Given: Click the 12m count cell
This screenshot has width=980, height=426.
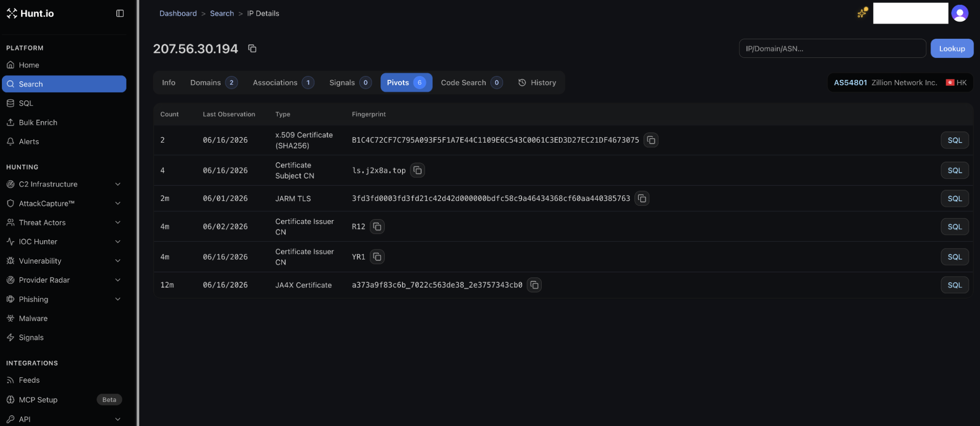Looking at the screenshot, I should tap(167, 285).
